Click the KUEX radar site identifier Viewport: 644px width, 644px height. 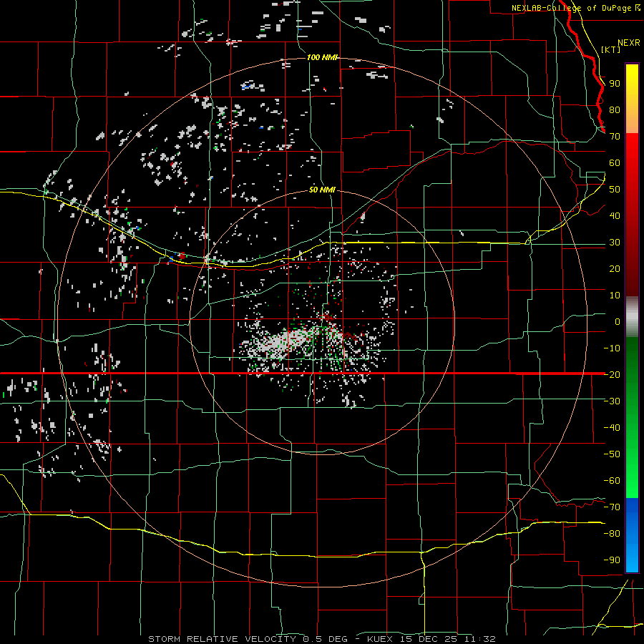(380, 639)
